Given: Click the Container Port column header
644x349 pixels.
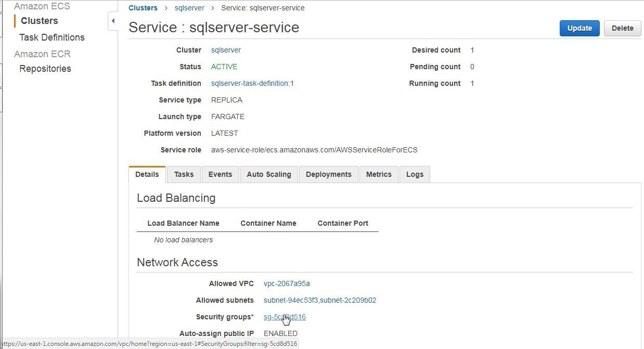Looking at the screenshot, I should (x=343, y=223).
